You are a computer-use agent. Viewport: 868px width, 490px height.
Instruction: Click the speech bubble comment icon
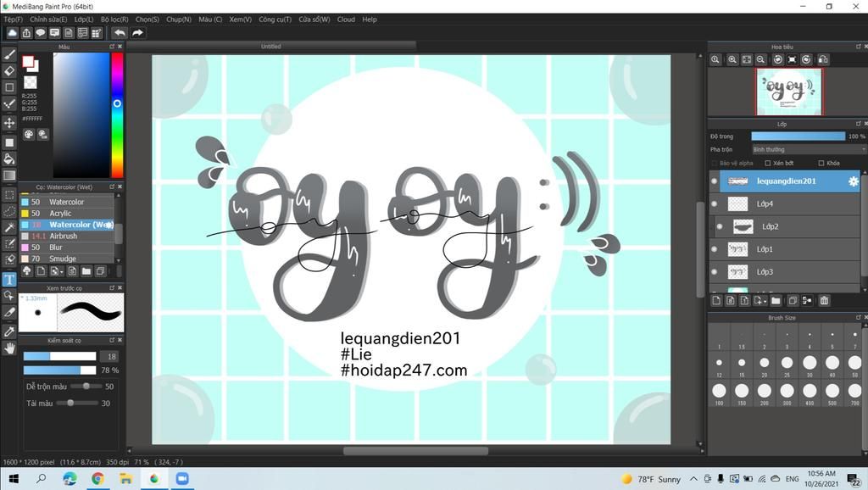click(x=41, y=33)
